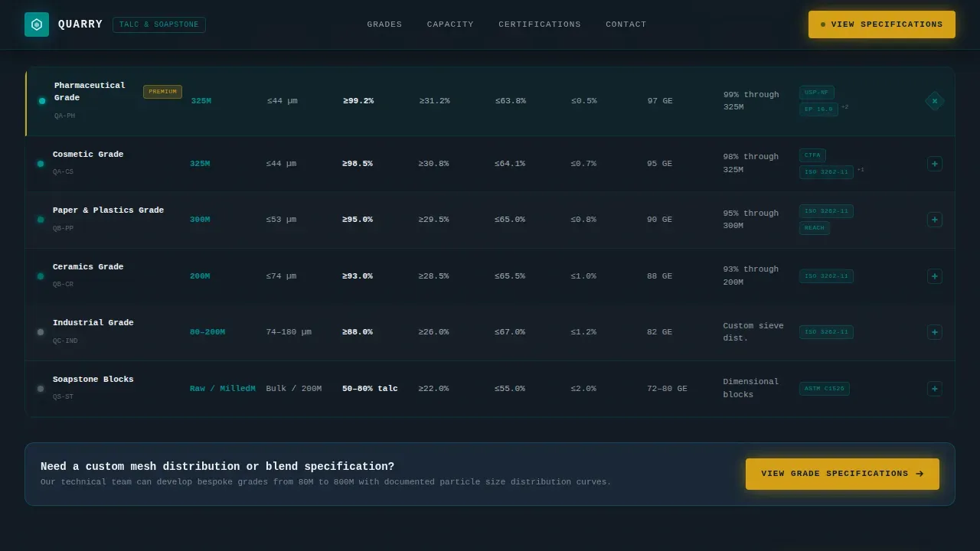980x551 pixels.
Task: Click the Cosmetic Grade status dot
Action: click(x=41, y=164)
